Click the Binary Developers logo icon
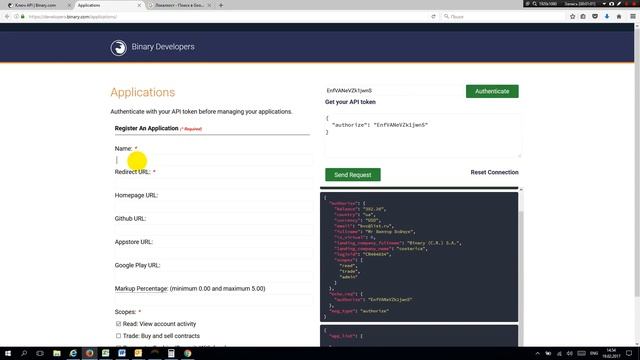Screen dimensions: 640x360 tap(118, 48)
